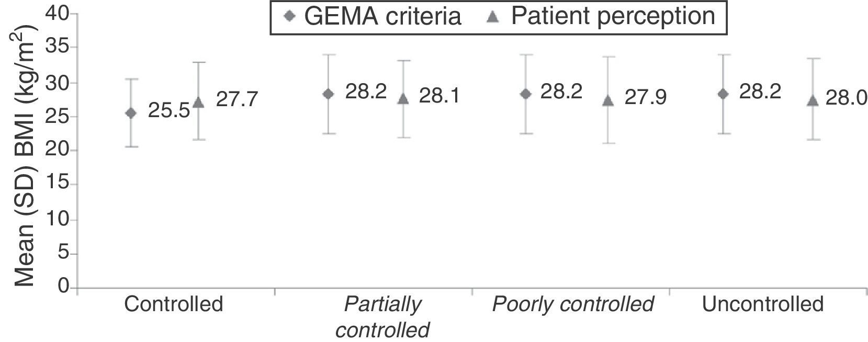Select the GEMA diamond marker for Controlled
The width and height of the screenshot is (868, 342).
point(131,113)
